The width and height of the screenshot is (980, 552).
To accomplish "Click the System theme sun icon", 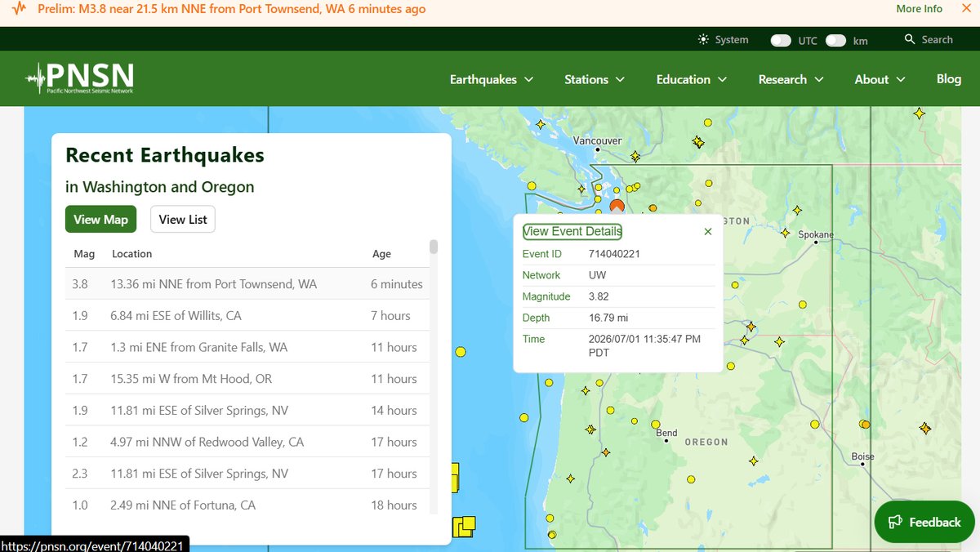I will (x=703, y=39).
